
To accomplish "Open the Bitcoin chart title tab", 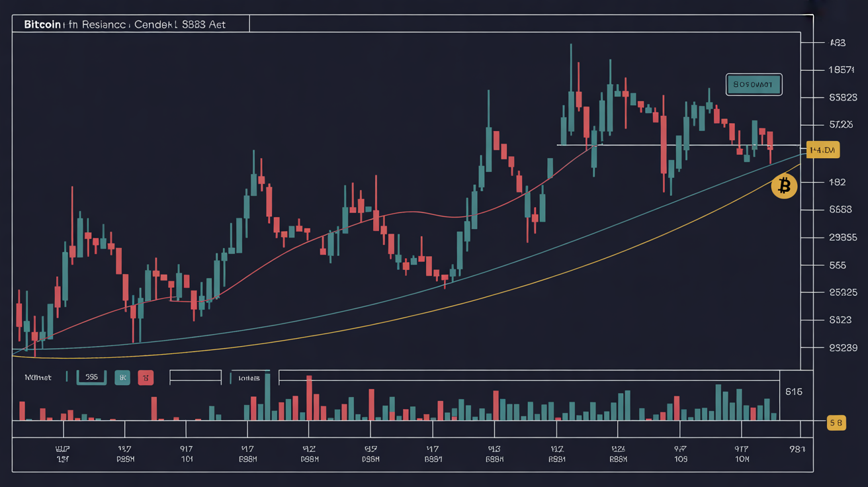I will [131, 24].
